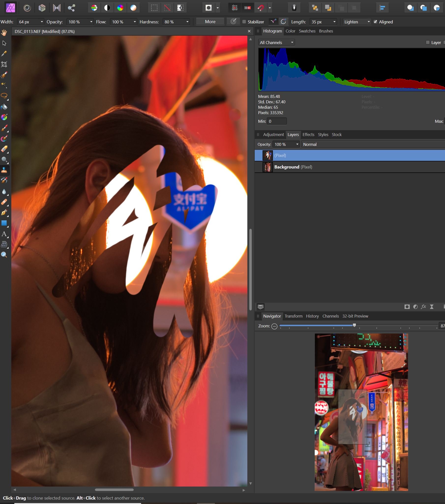Toggle the Snapping magnet button
445x504 pixels.
coord(261,8)
